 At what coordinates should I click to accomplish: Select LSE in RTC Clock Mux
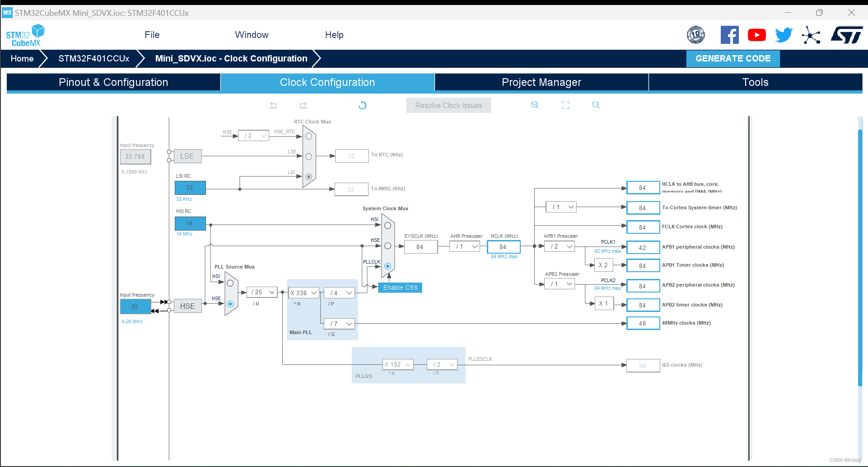[x=308, y=156]
